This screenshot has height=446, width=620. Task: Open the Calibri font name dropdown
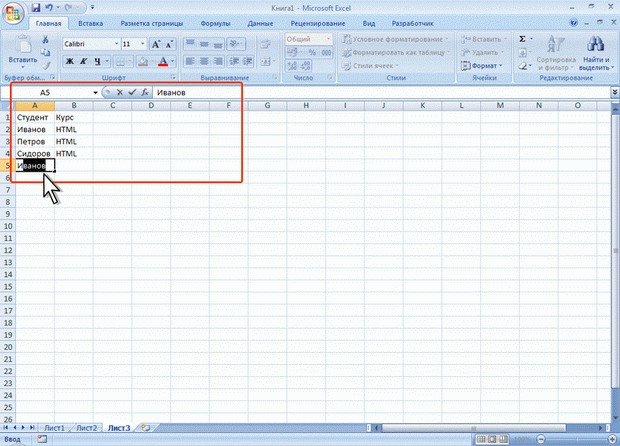point(117,44)
